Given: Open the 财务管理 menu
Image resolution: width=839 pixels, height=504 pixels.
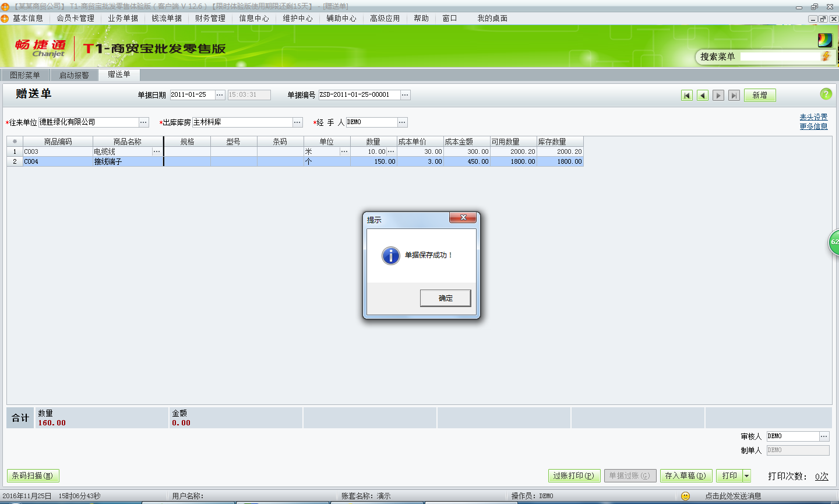Looking at the screenshot, I should coord(210,19).
